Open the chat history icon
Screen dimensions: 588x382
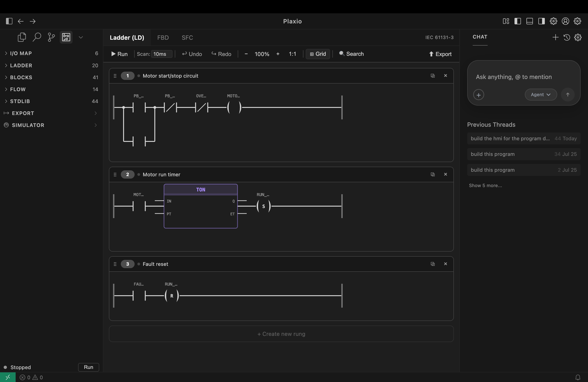click(x=567, y=37)
